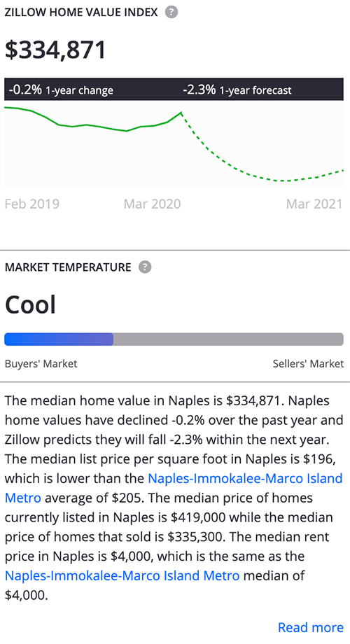Open second Naples-Immokalee-Marco Island Metro link
Screen dimensions: 350x644
point(122,576)
